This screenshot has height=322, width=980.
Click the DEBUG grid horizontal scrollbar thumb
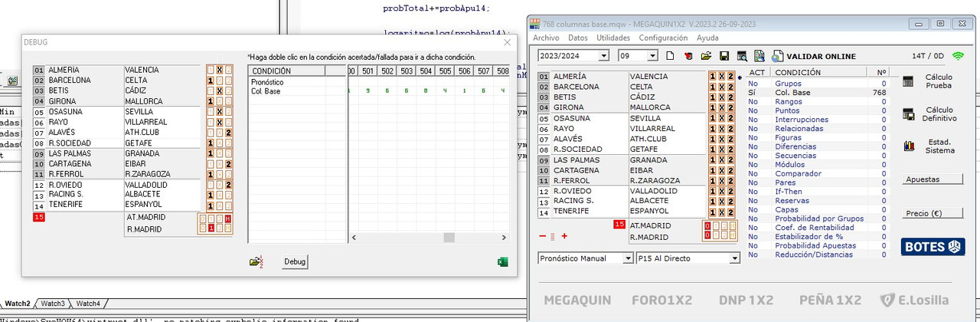point(449,238)
